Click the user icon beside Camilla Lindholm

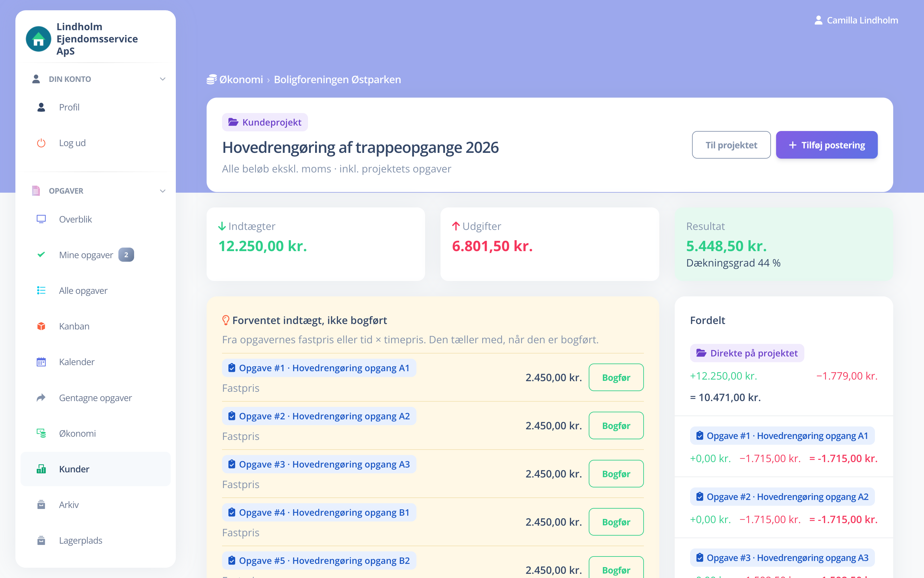point(818,20)
